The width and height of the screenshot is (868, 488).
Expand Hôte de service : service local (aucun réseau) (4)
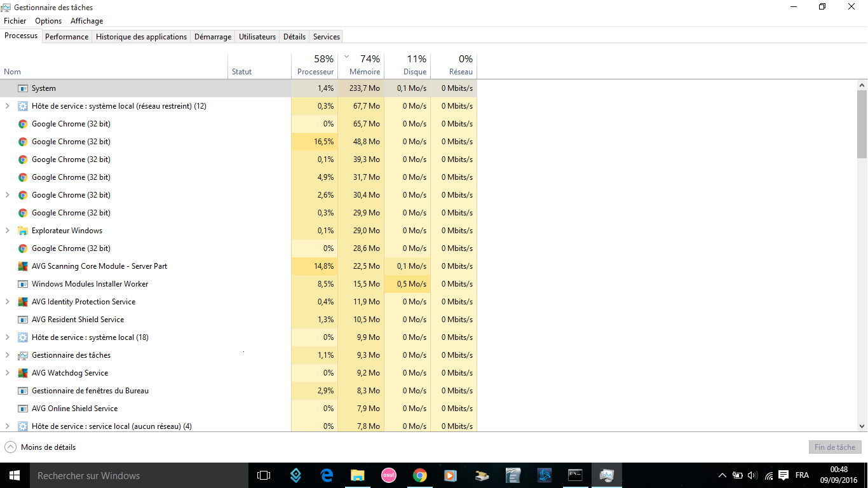coord(8,426)
